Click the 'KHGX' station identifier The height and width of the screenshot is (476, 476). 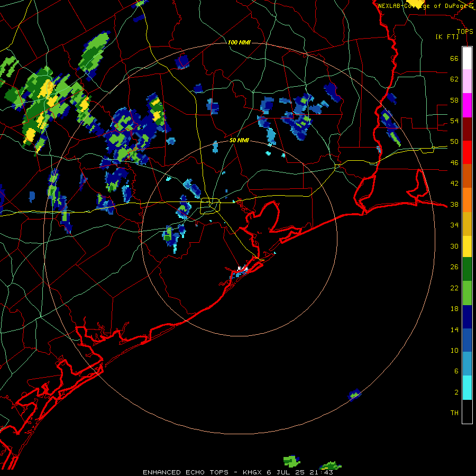(x=252, y=472)
